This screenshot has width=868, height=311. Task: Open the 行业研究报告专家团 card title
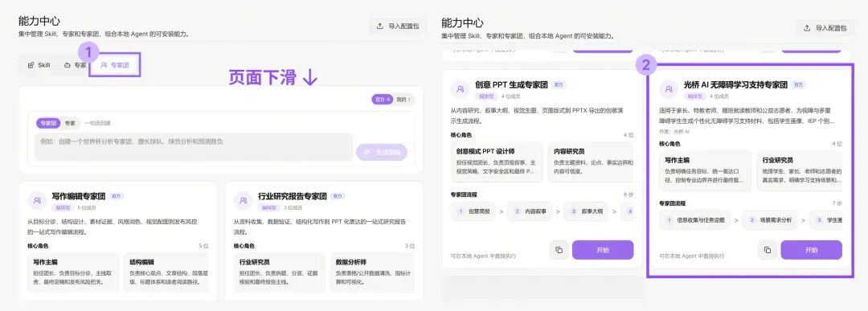(x=292, y=195)
